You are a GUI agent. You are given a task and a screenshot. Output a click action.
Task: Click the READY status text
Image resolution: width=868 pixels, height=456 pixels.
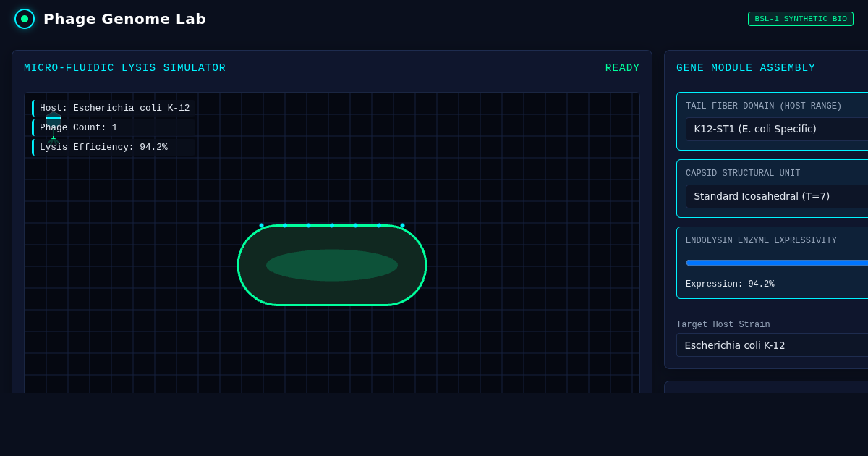click(623, 68)
